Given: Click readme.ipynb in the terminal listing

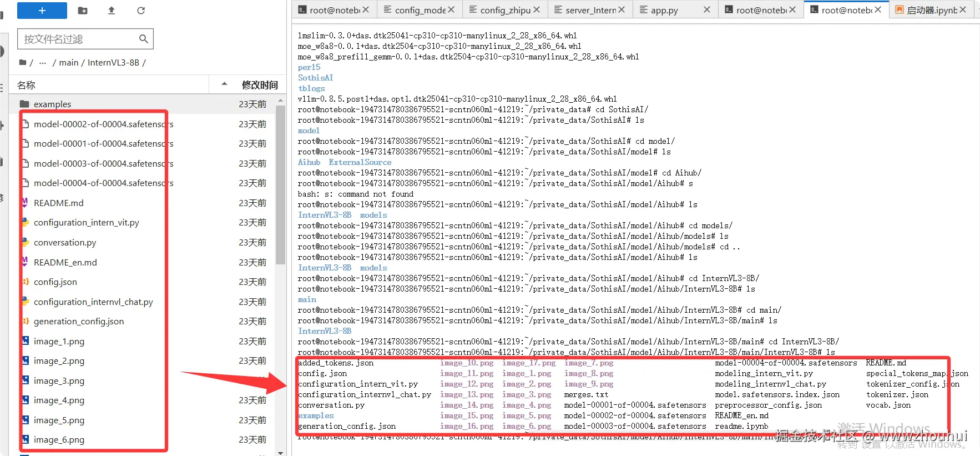Looking at the screenshot, I should pyautogui.click(x=741, y=426).
